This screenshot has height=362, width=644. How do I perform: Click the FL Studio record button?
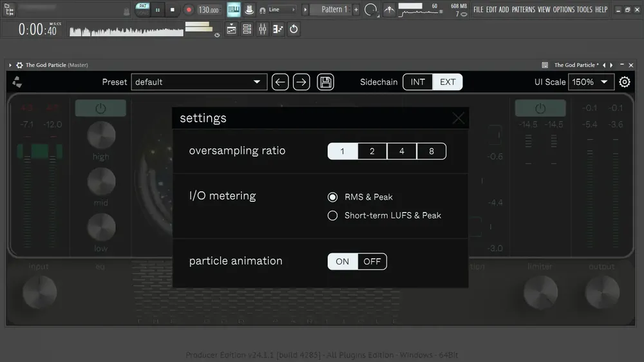click(189, 10)
